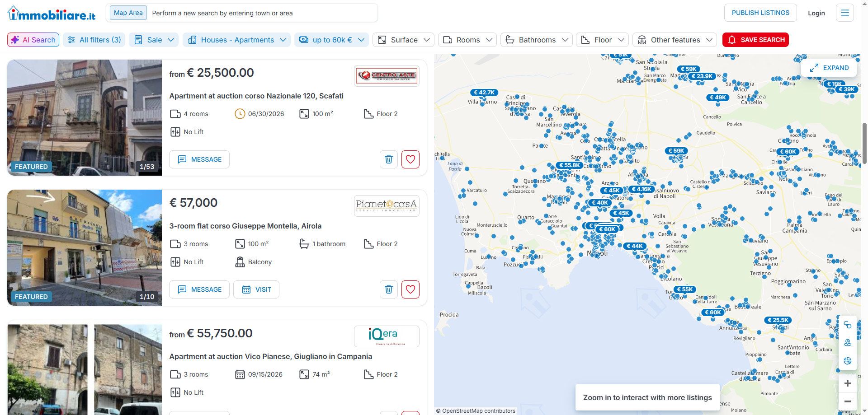Open Centro Aste agency logo
This screenshot has width=868, height=415.
pyautogui.click(x=387, y=75)
